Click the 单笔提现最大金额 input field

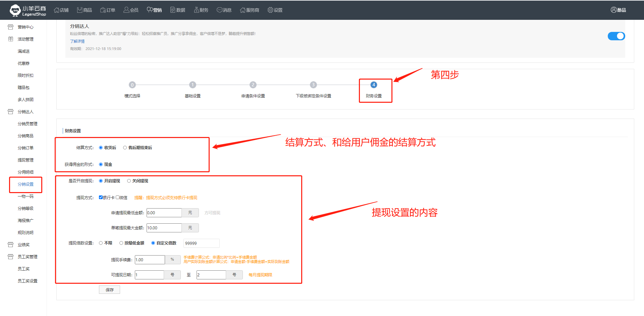coord(164,228)
